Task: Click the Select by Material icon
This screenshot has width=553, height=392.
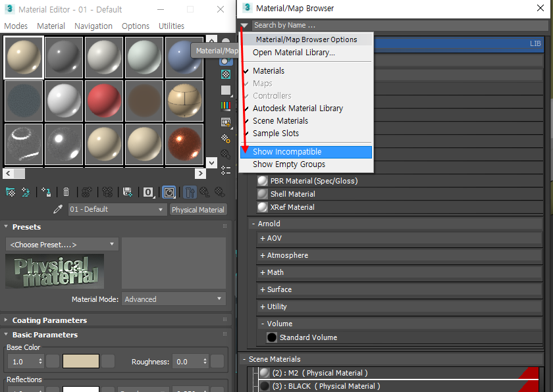Action: [x=226, y=155]
